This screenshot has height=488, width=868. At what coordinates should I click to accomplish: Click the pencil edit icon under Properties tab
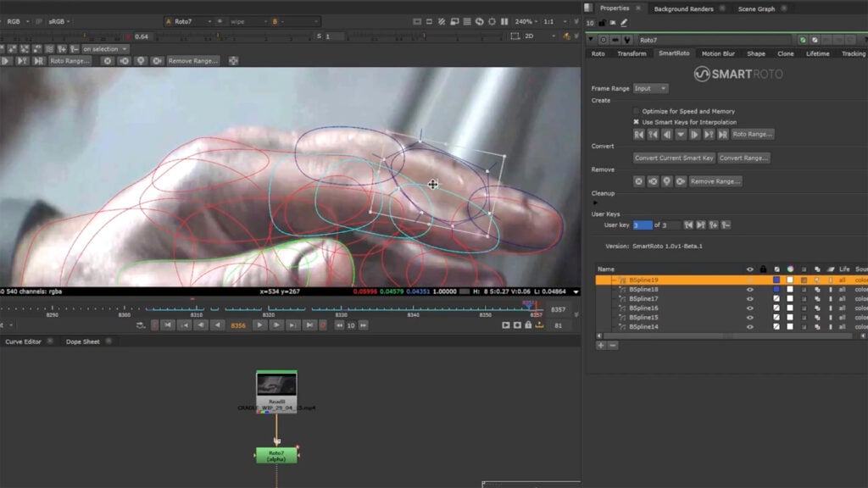625,23
